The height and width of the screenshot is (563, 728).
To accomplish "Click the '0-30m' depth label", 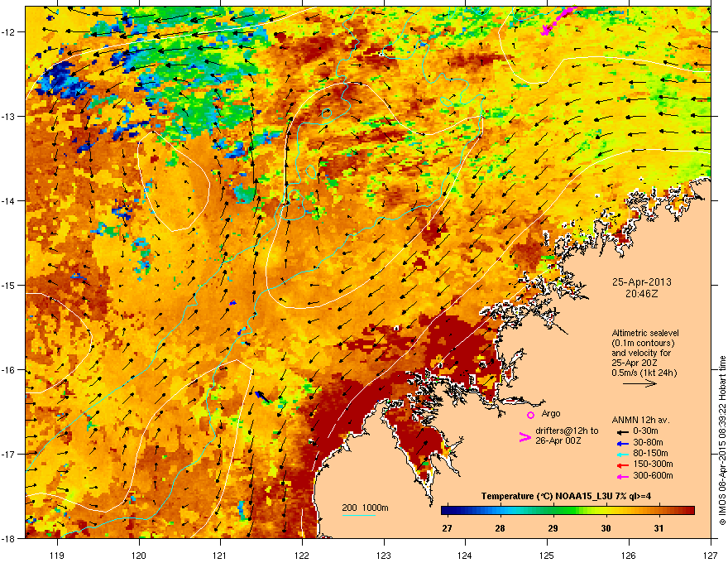I will tap(646, 431).
